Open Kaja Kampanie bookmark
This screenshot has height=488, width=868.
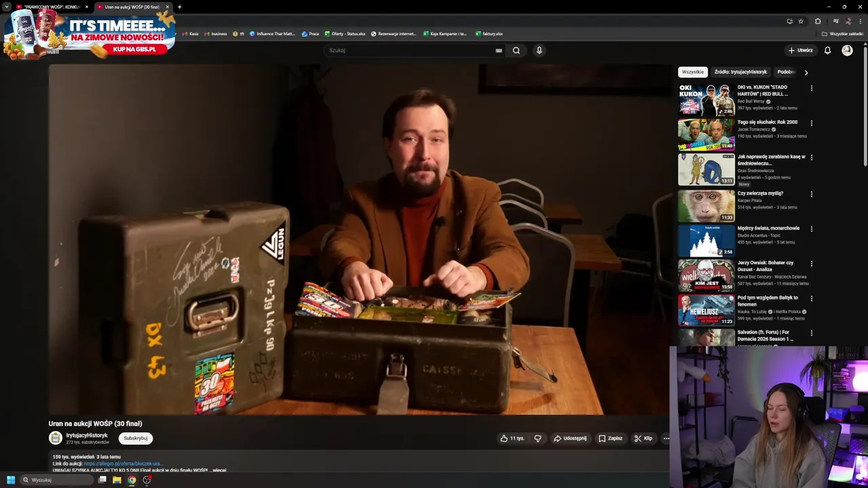(445, 33)
